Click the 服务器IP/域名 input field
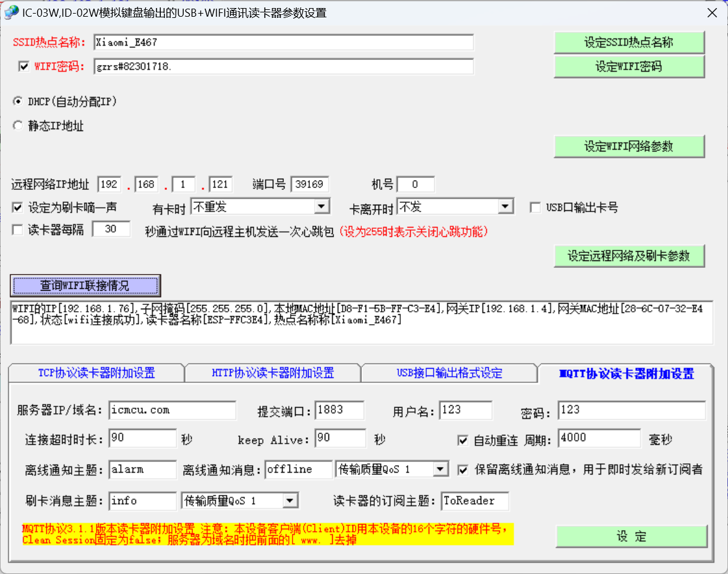This screenshot has height=574, width=728. pyautogui.click(x=173, y=410)
